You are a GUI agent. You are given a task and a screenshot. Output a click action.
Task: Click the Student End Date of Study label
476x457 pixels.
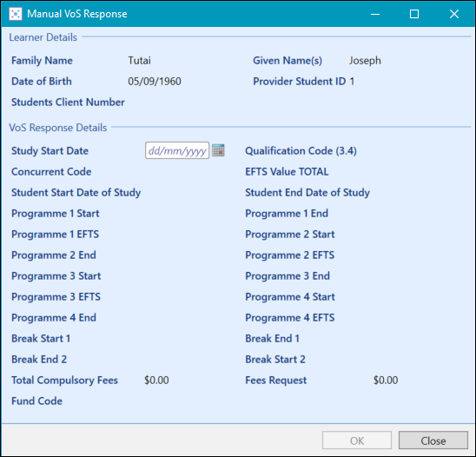pos(307,193)
